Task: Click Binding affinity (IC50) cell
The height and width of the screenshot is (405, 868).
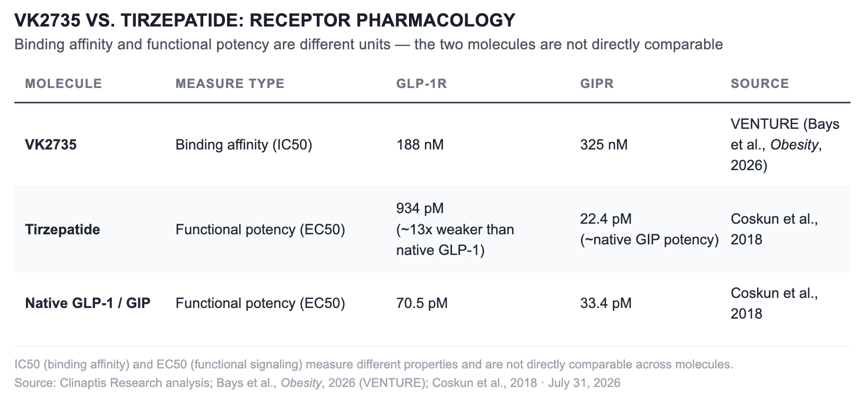Action: [x=244, y=145]
